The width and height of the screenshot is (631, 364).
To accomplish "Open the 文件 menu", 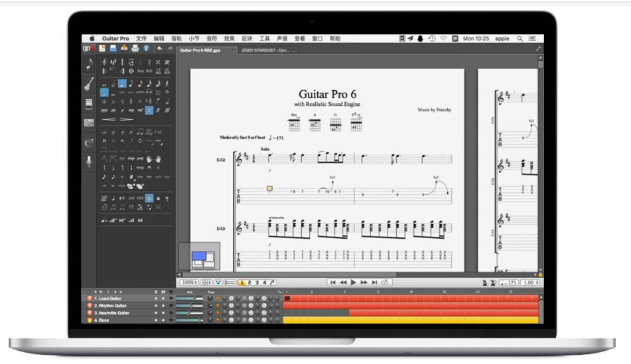I will [x=141, y=38].
